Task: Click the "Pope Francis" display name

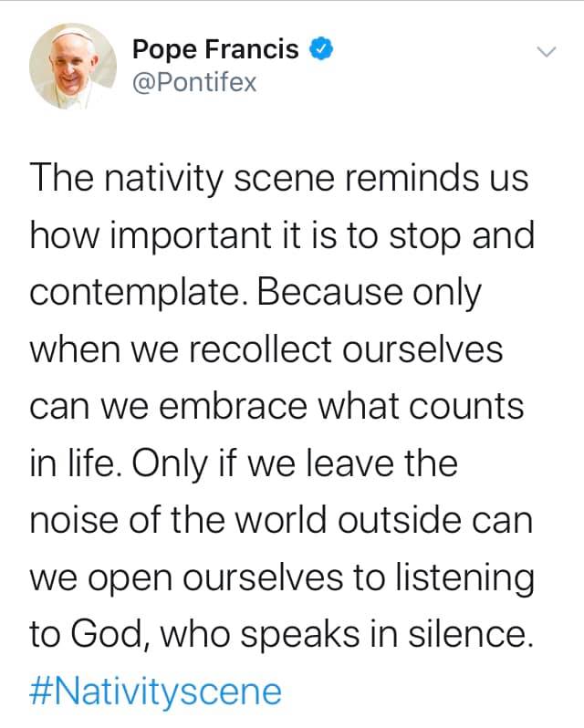Action: click(215, 50)
